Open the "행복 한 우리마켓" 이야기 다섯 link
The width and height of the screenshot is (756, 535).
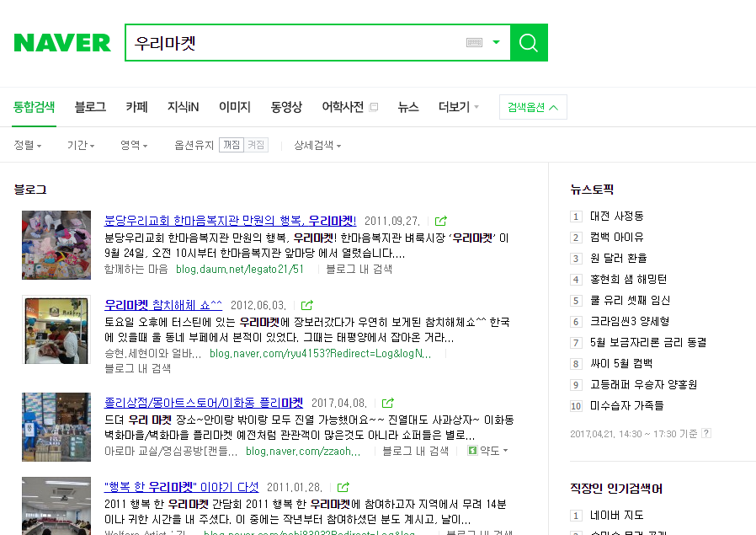[x=181, y=487]
